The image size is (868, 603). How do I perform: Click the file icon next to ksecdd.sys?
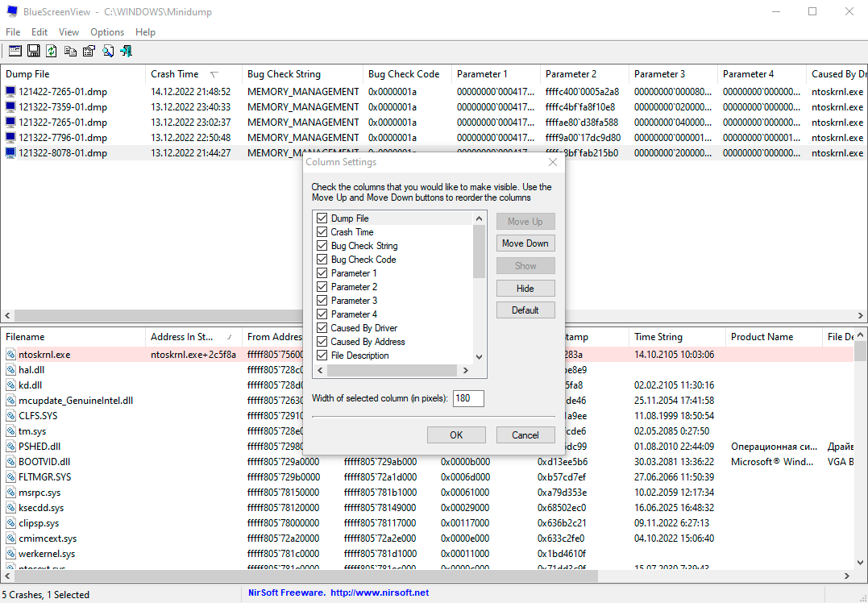click(10, 508)
